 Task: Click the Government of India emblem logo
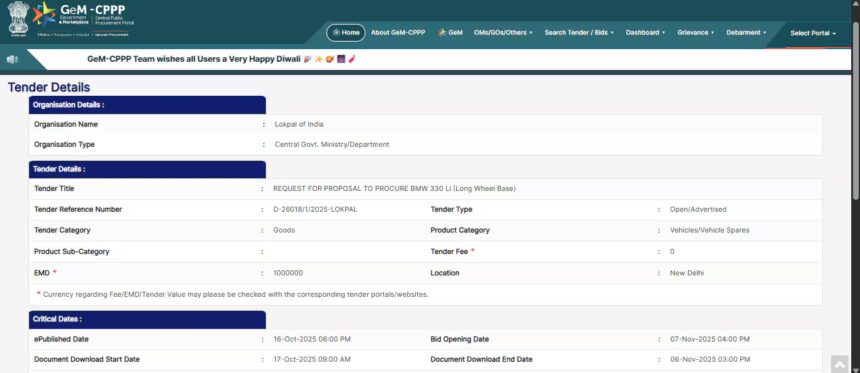18,19
